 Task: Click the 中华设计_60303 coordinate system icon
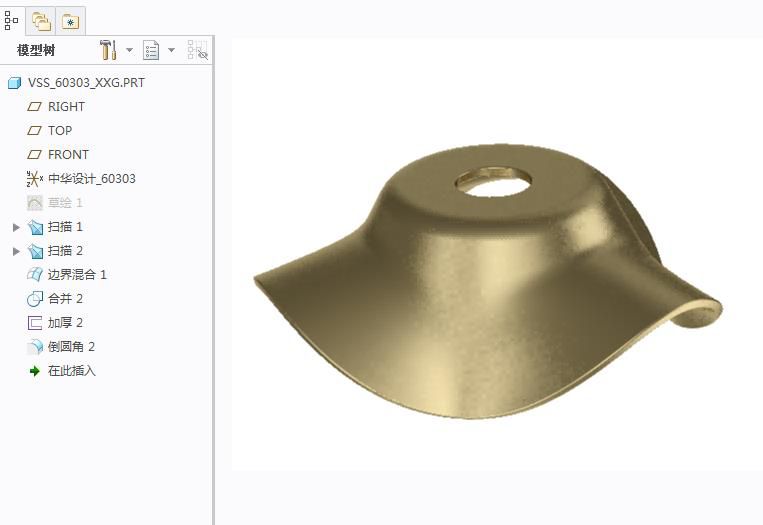pos(35,178)
